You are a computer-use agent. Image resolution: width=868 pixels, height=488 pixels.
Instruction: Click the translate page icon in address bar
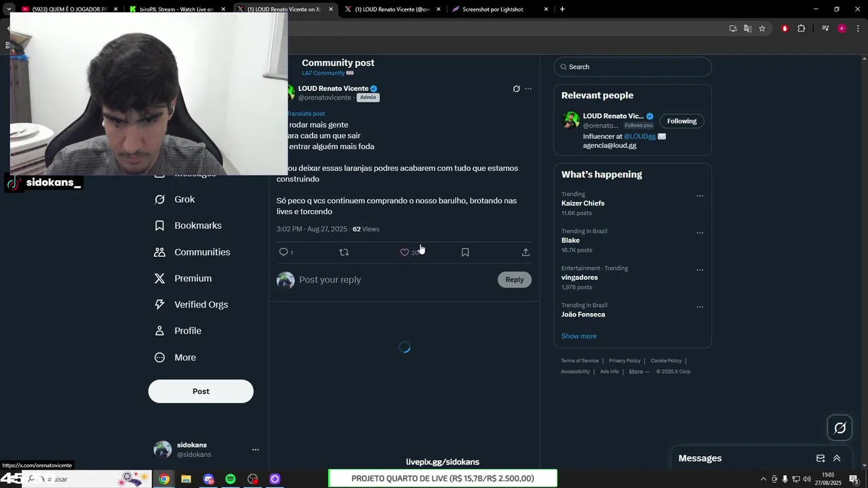point(747,28)
